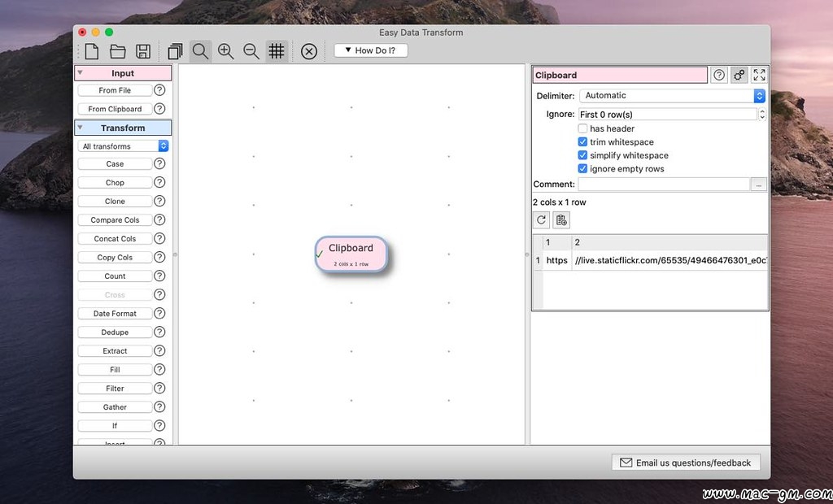Open help for Extract transform

pyautogui.click(x=159, y=350)
